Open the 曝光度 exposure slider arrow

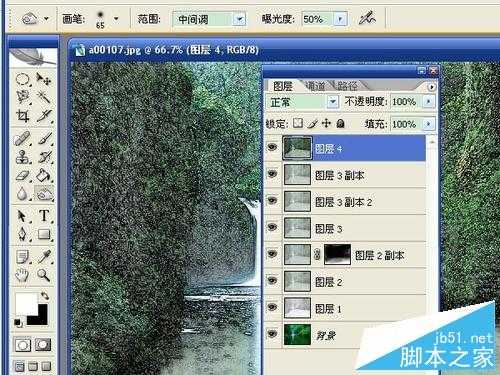click(340, 19)
